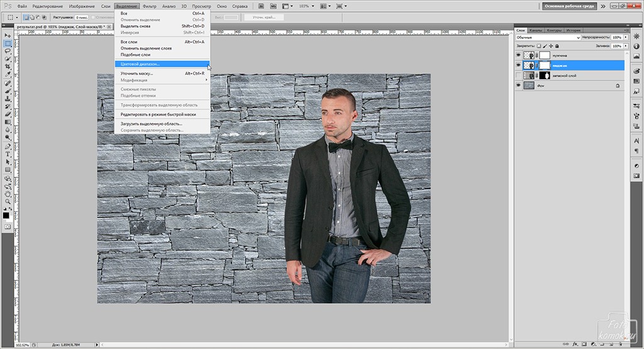This screenshot has height=349, width=644.
Task: Switch to the Контуры tab
Action: (x=555, y=30)
